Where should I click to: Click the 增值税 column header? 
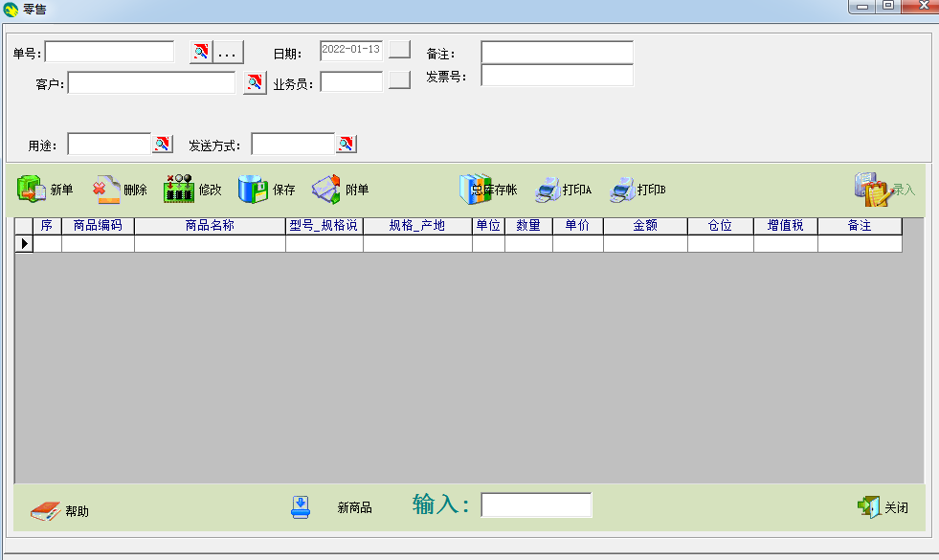click(785, 226)
